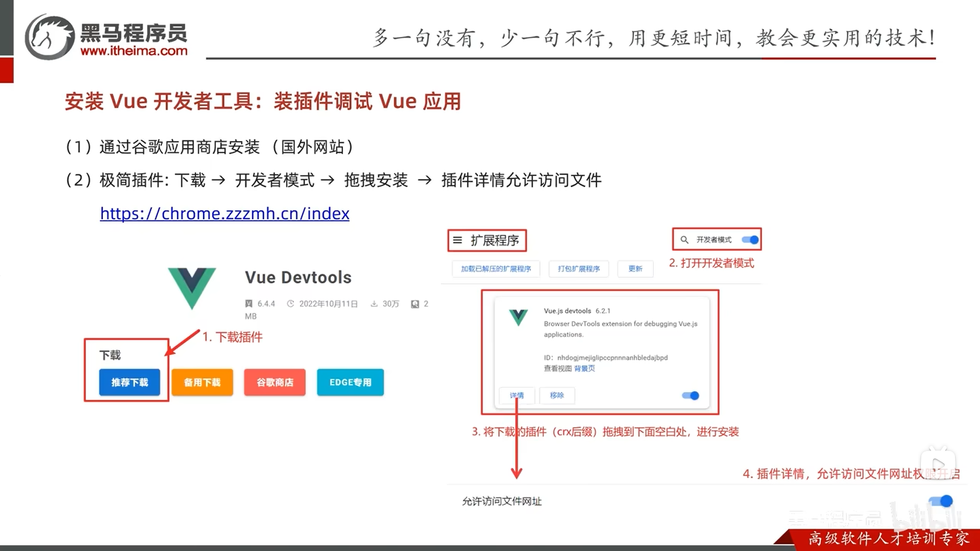Viewport: 980px width, 551px height.
Task: Click the 背景页 link in extension card
Action: click(584, 368)
